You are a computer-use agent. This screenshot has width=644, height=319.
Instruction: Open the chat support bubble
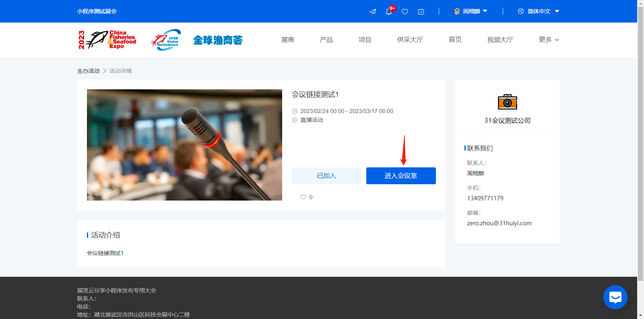point(615,297)
